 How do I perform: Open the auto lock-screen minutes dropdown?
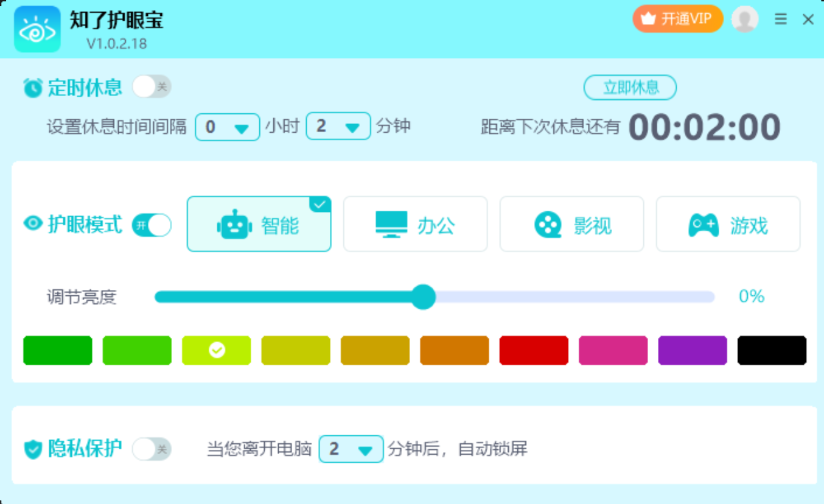click(x=351, y=449)
